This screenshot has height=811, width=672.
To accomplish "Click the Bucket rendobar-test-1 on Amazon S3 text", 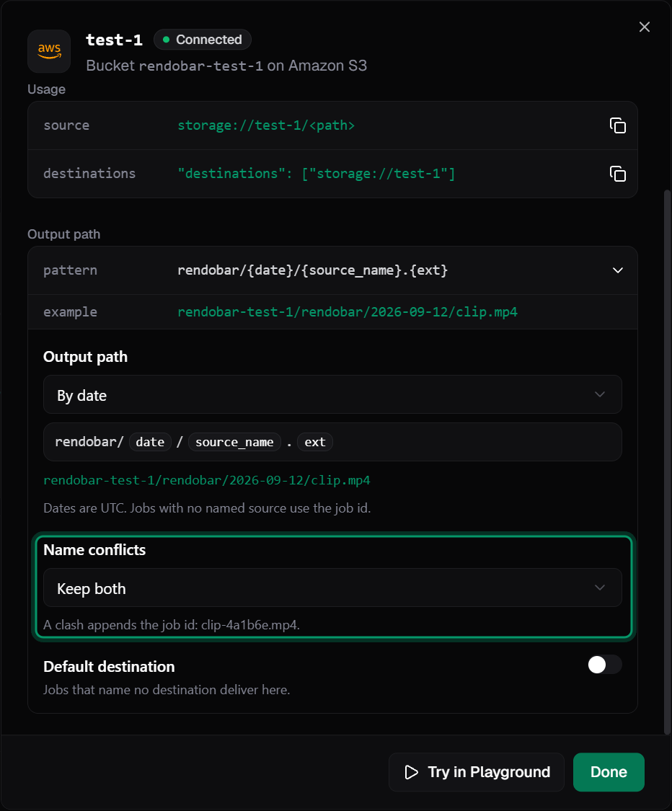I will pos(226,66).
